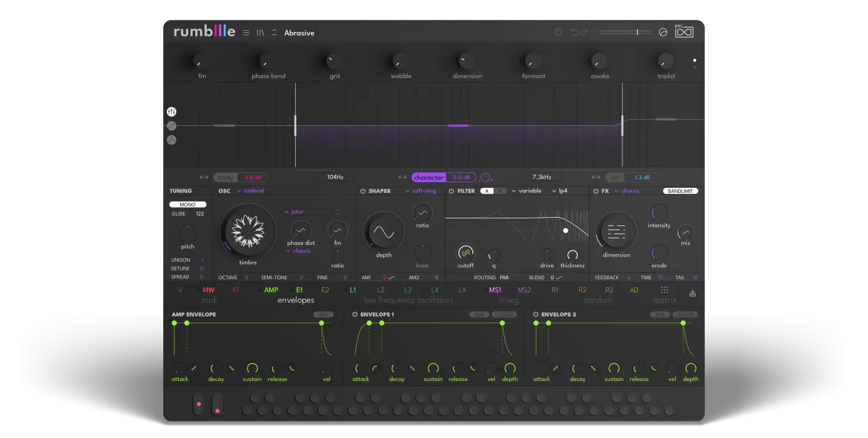Click the BANDLIMIT button
Image resolution: width=868 pixels, height=438 pixels.
(680, 191)
